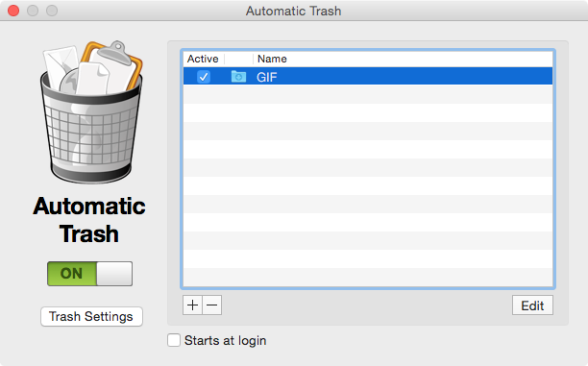The width and height of the screenshot is (588, 366).
Task: Click the minus button to remove folder
Action: [x=212, y=305]
